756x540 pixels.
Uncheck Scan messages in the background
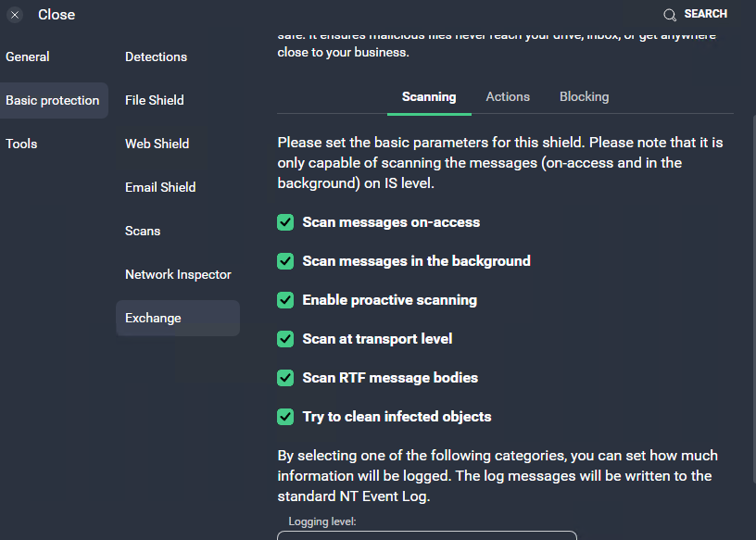[x=285, y=261]
